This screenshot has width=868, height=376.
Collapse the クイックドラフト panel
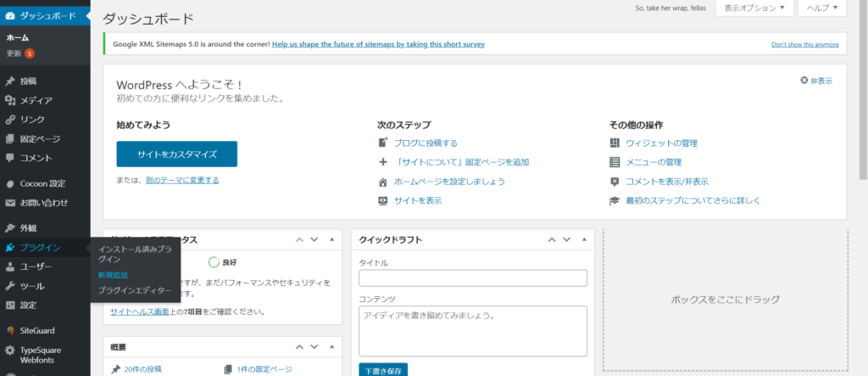tap(584, 240)
